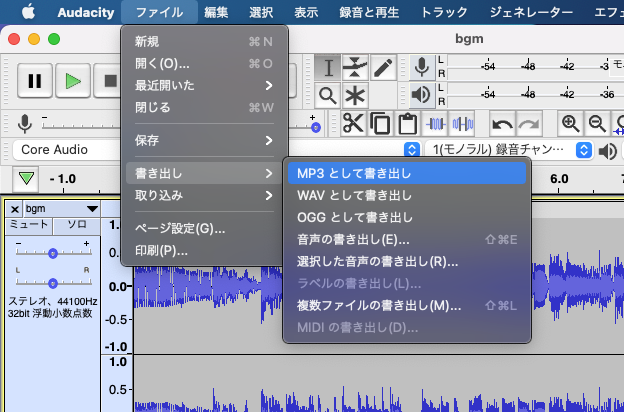Click the playback meter speaker icon

pyautogui.click(x=421, y=95)
